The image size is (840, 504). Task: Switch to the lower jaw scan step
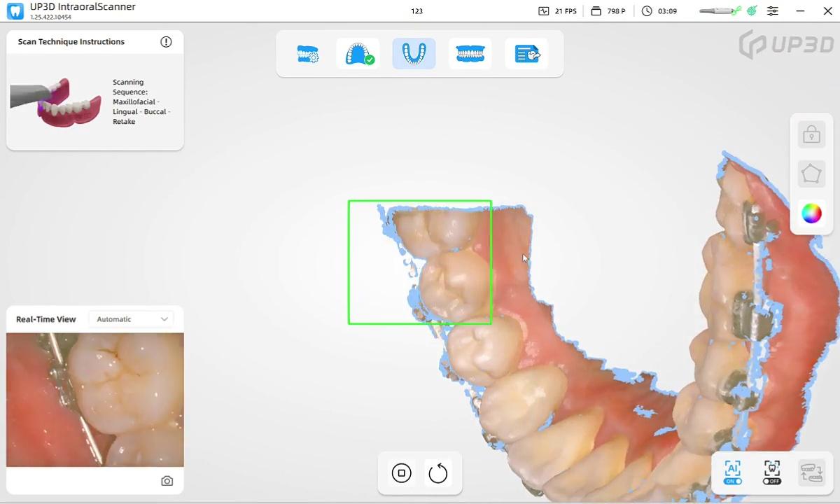point(414,54)
